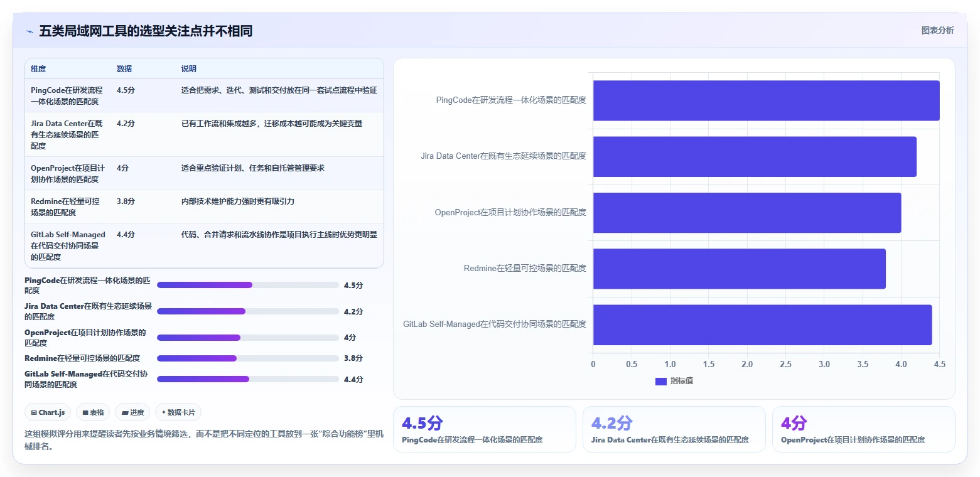Image resolution: width=980 pixels, height=477 pixels.
Task: Open the 4分 OpenProject data card
Action: coord(864,429)
